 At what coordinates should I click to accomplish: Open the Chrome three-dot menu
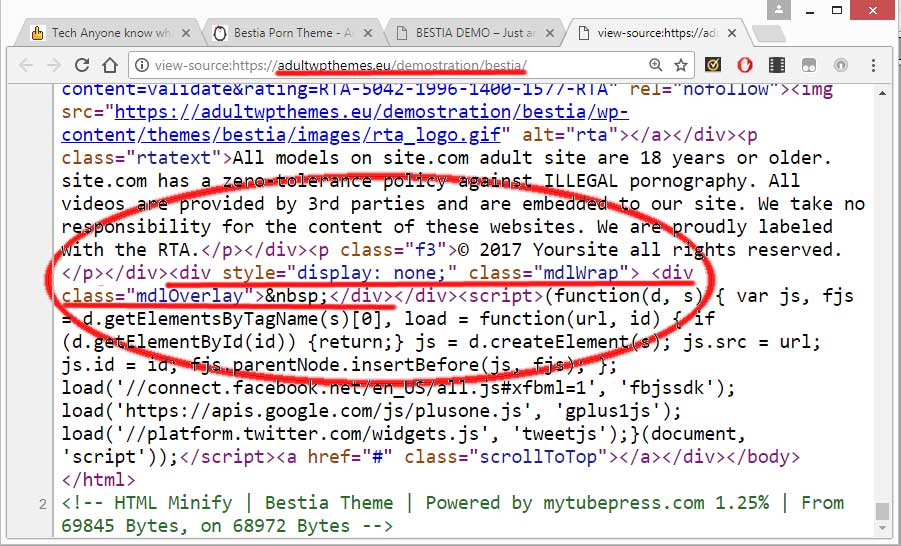point(873,65)
